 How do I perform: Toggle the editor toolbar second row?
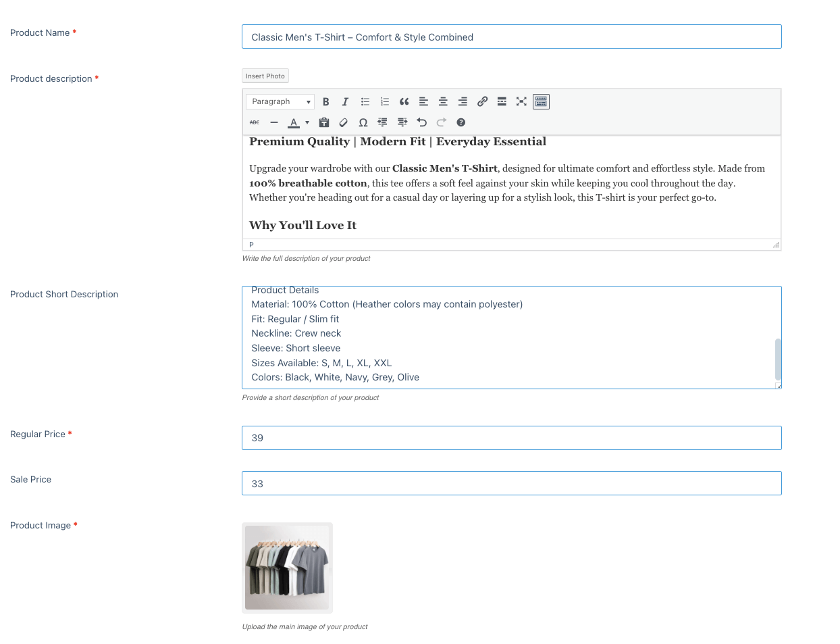pos(541,101)
